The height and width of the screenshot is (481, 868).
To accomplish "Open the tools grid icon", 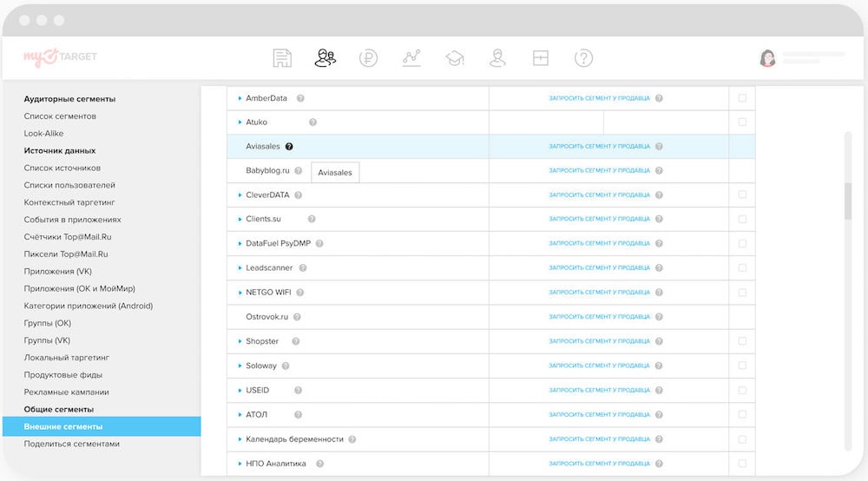I will [x=541, y=58].
